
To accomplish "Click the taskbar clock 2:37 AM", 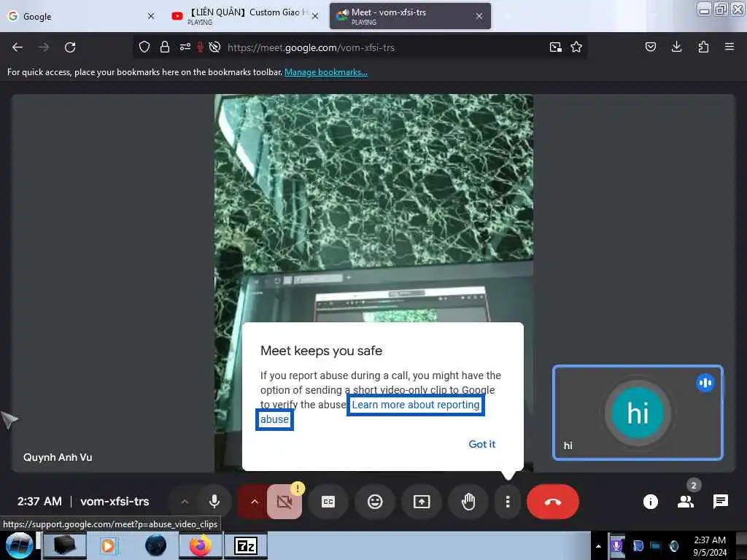I will 710,540.
